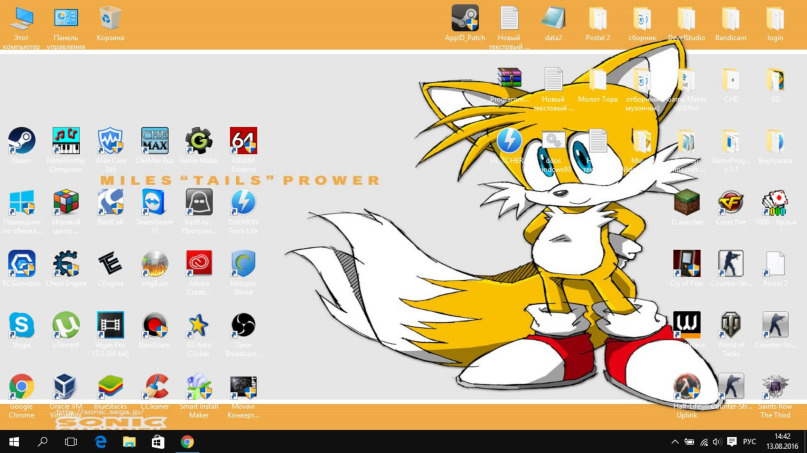
Task: Click the taskbar search magnifier
Action: point(43,441)
